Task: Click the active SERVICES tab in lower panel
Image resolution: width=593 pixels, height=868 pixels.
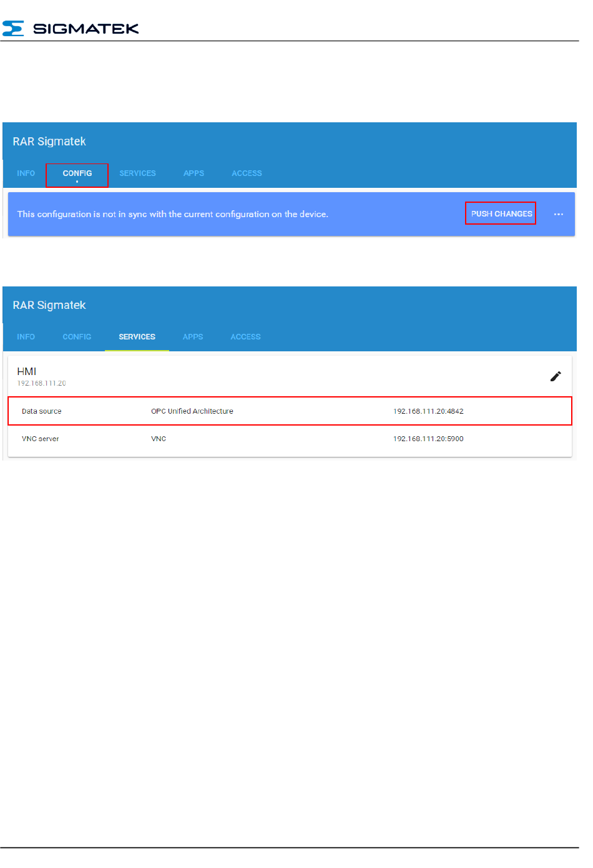Action: (137, 337)
